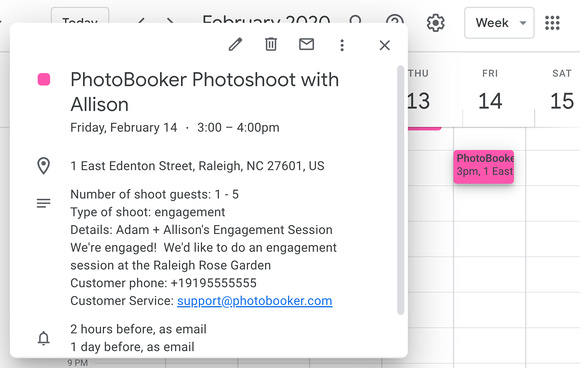
Task: Open event options three-dot menu
Action: [x=342, y=45]
